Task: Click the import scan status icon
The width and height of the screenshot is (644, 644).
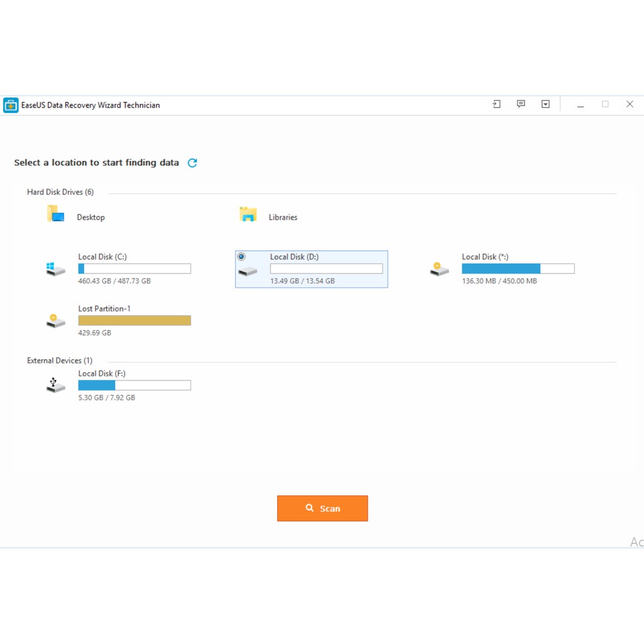Action: (496, 104)
